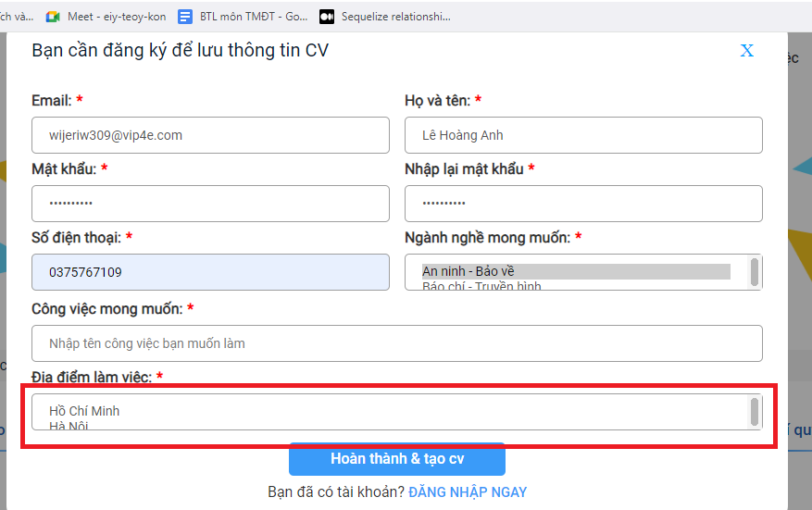Select the Mật khẩu password field
This screenshot has width=812, height=510.
click(x=210, y=204)
